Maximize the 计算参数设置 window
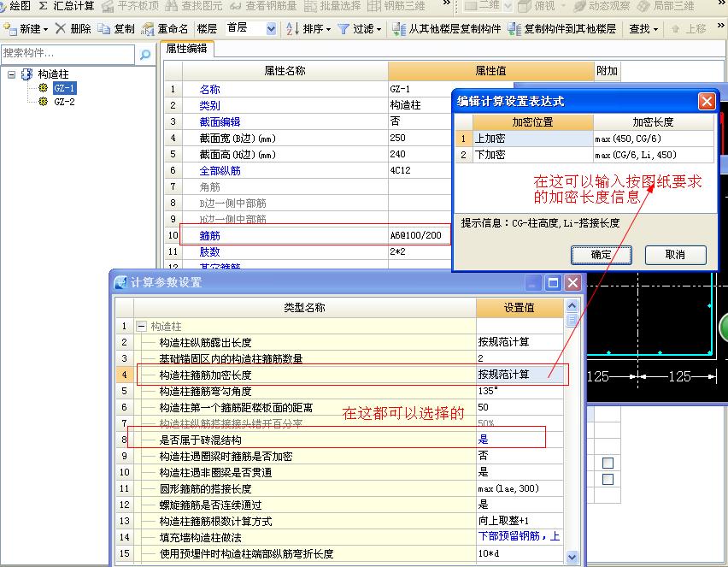This screenshot has height=567, width=728. click(x=553, y=282)
